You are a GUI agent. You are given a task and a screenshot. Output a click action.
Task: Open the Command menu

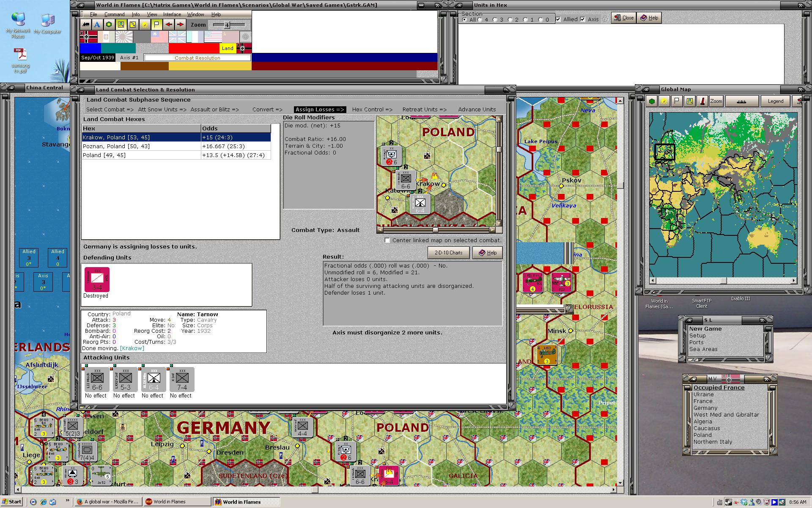(x=114, y=14)
